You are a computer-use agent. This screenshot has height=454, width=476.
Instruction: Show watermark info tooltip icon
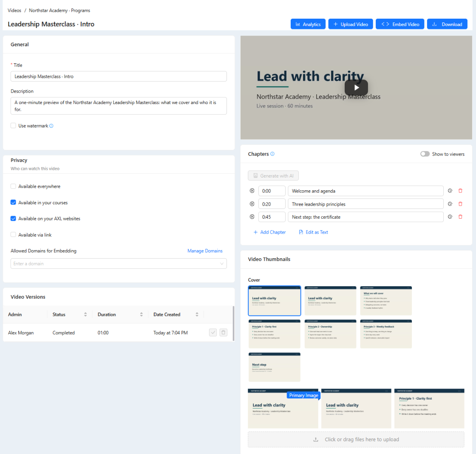pyautogui.click(x=51, y=126)
